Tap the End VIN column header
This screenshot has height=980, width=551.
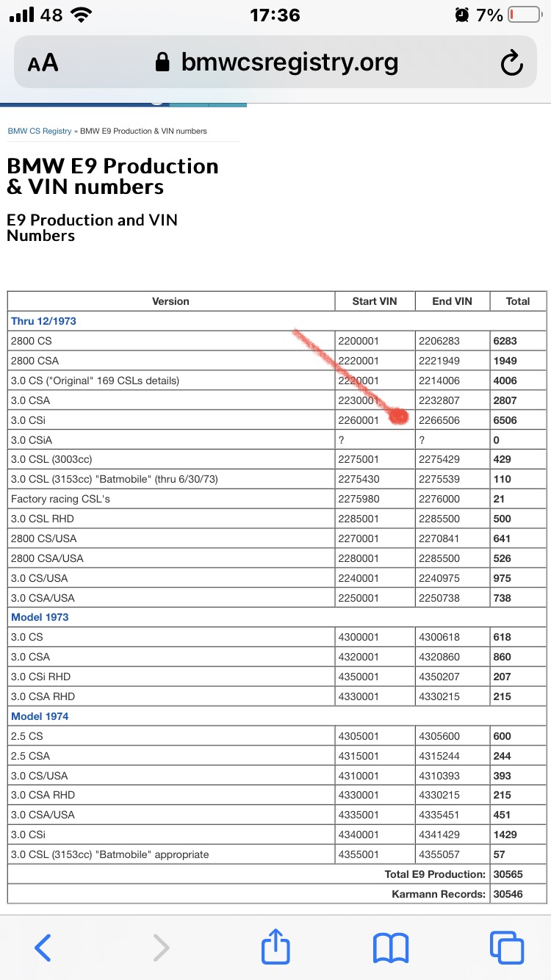click(452, 301)
